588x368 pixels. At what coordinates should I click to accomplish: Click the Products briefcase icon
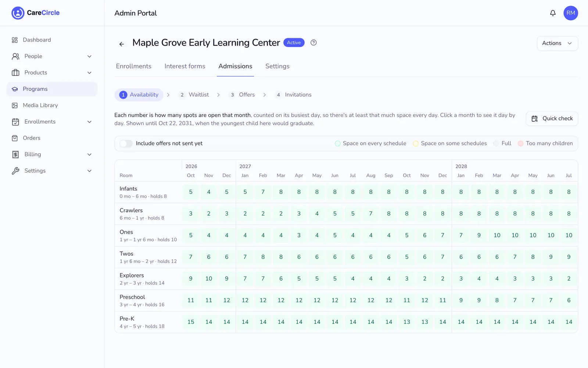click(15, 72)
